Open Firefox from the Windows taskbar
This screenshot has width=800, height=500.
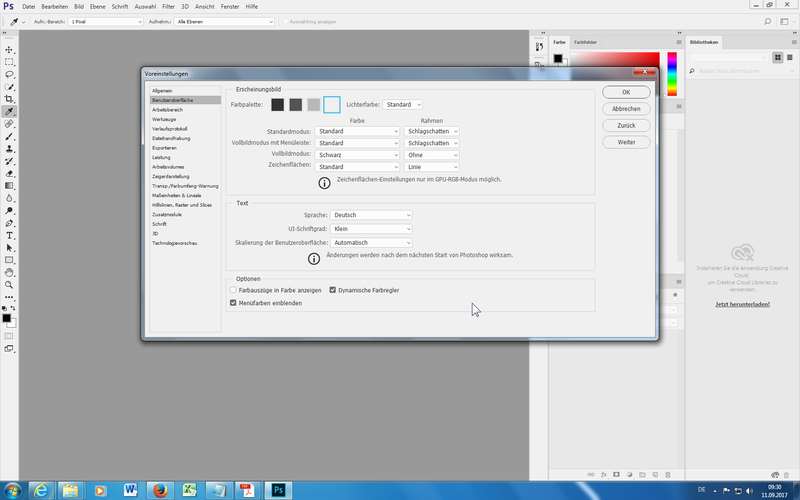159,489
